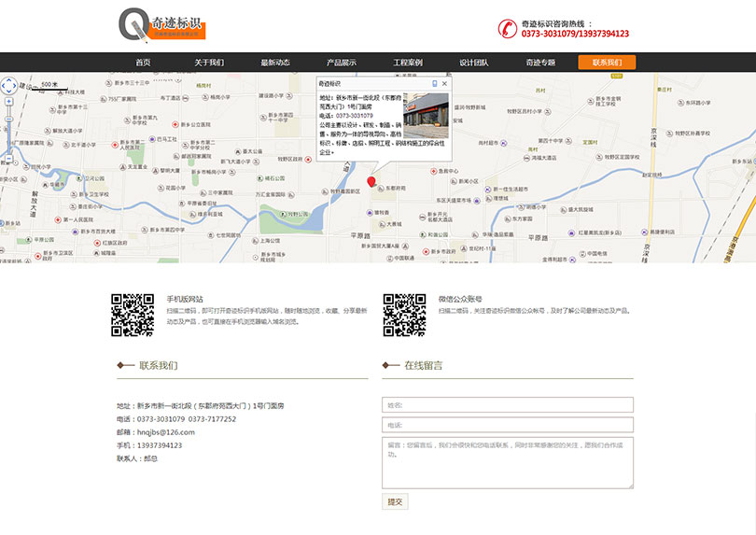The height and width of the screenshot is (535, 756).
Task: Open 关于我们 navigation item
Action: click(209, 63)
